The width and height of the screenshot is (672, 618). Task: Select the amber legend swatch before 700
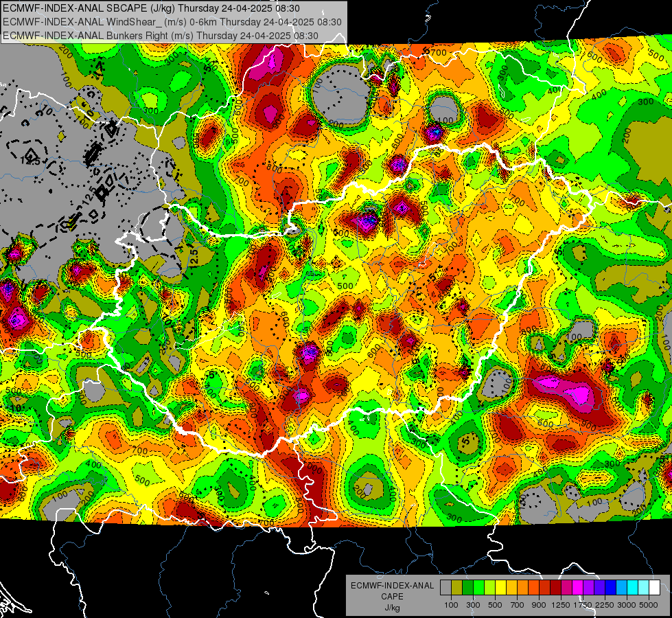(511, 588)
